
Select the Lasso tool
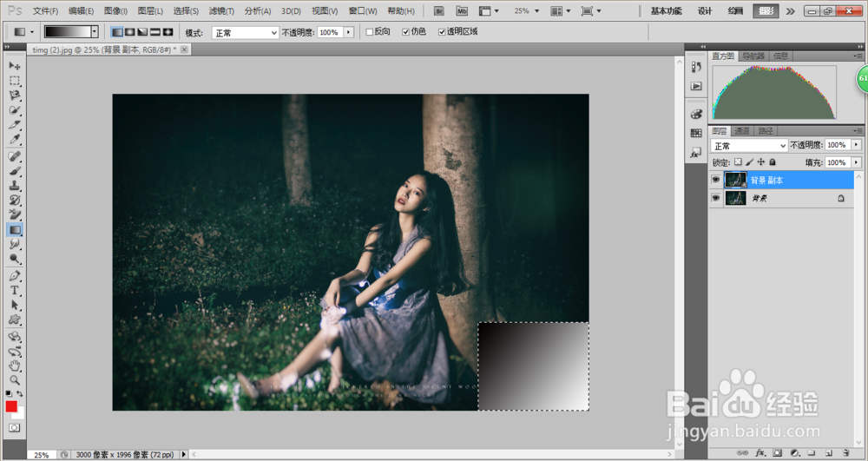pos(15,95)
